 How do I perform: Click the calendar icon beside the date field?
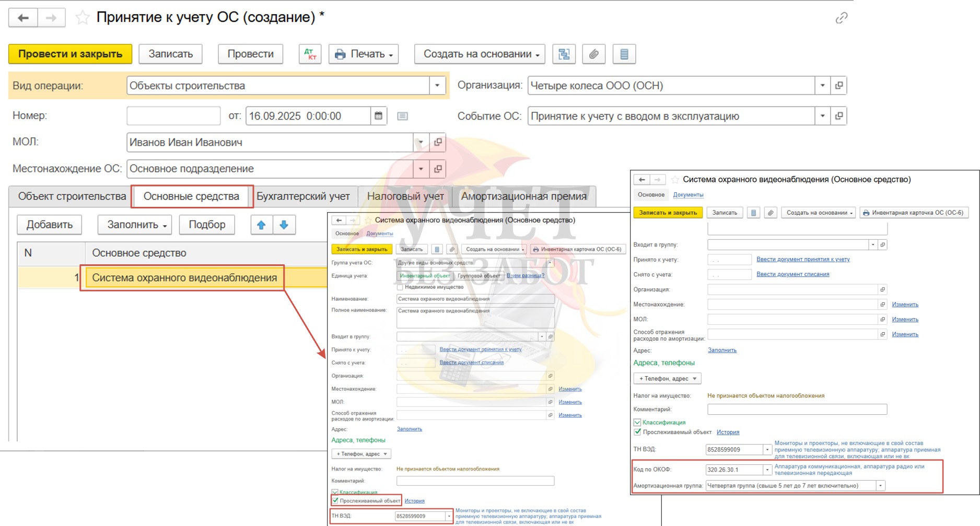[379, 116]
